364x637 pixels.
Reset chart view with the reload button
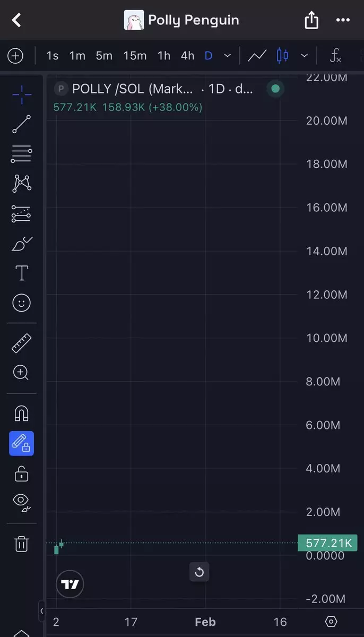coord(200,572)
